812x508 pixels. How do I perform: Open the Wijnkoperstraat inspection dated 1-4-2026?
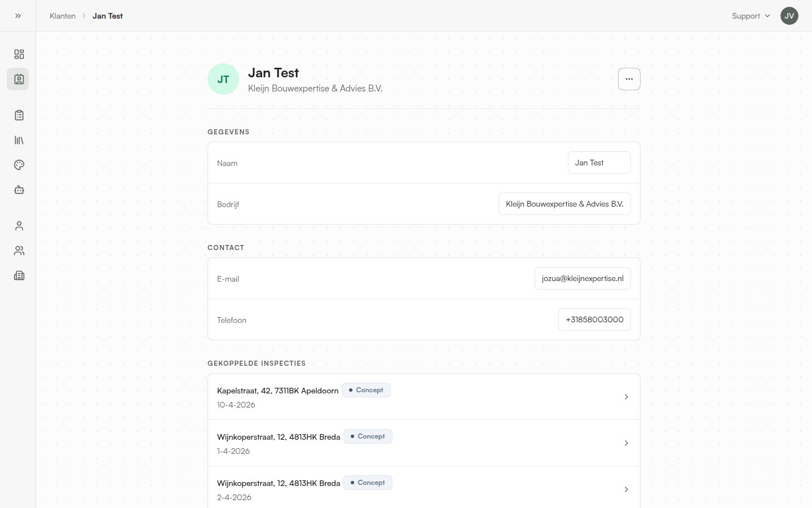click(424, 443)
